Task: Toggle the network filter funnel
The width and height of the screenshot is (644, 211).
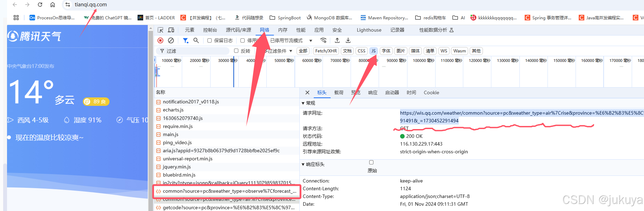Action: (x=185, y=40)
